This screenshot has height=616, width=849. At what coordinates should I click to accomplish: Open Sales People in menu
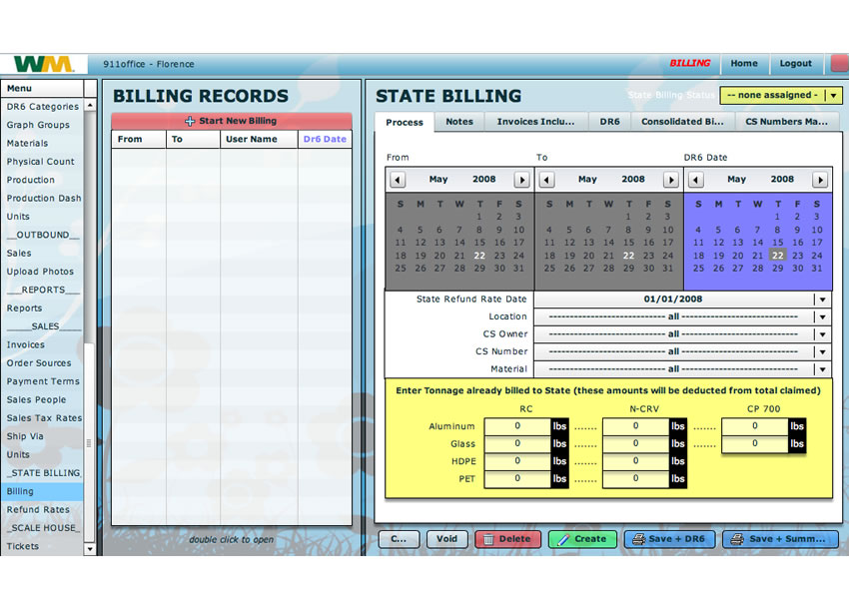point(42,400)
